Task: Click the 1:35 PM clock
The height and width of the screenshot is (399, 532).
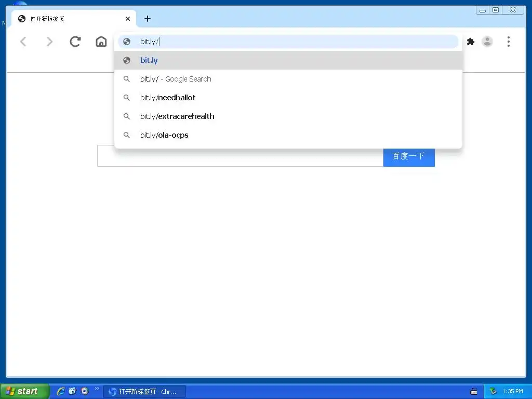Action: point(513,391)
